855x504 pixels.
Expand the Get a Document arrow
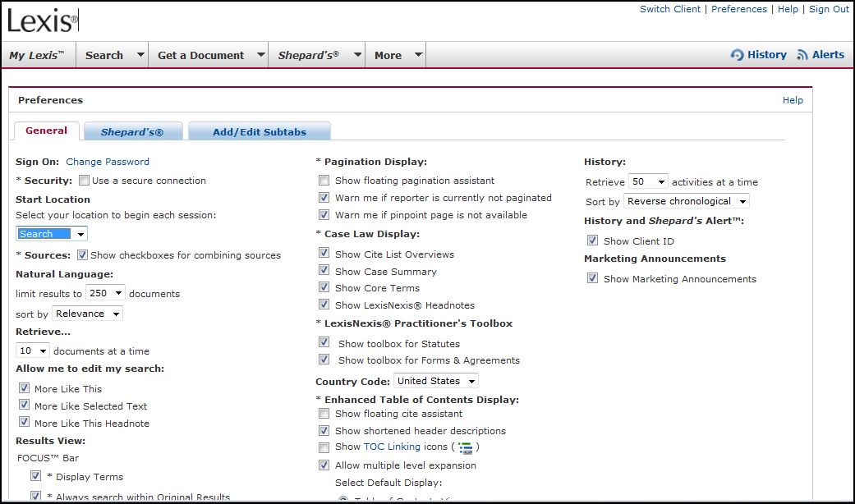(x=260, y=55)
